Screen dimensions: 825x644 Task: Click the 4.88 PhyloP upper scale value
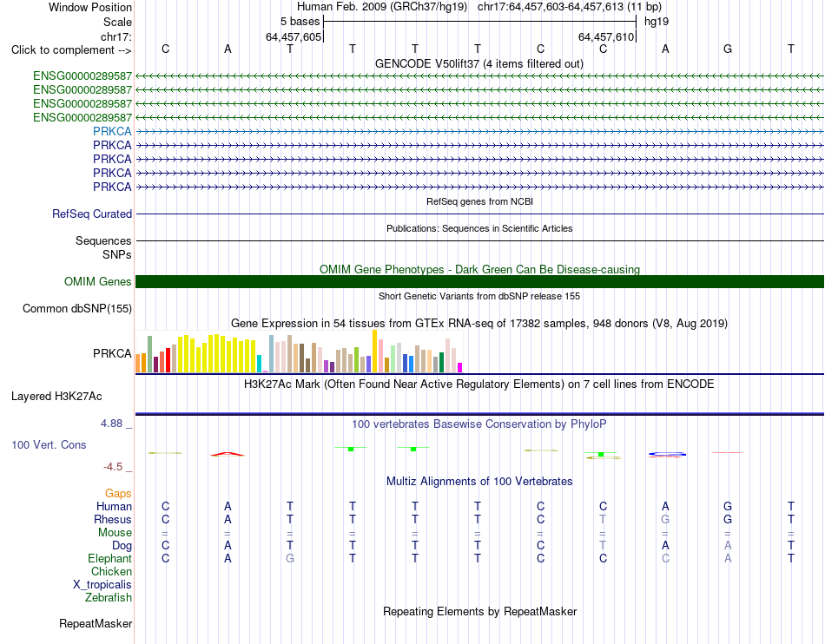[111, 424]
